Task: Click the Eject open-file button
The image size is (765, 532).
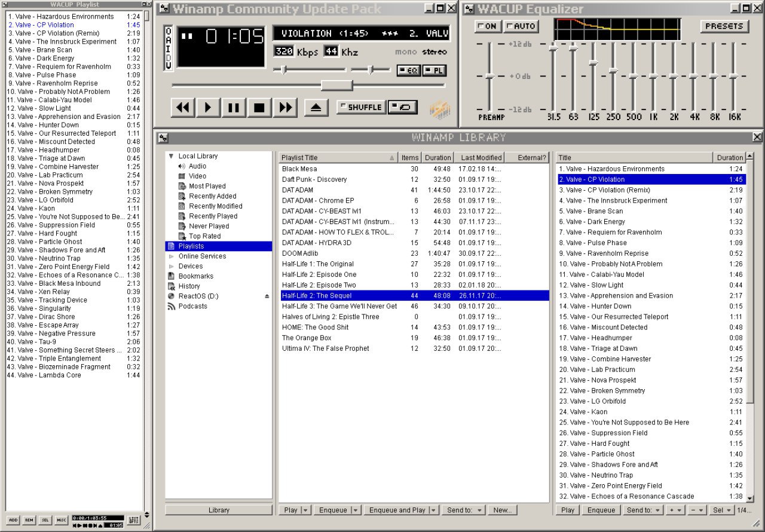Action: [x=317, y=108]
